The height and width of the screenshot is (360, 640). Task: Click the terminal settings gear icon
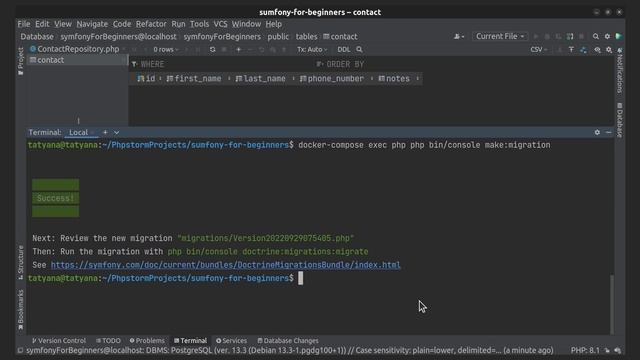click(597, 132)
